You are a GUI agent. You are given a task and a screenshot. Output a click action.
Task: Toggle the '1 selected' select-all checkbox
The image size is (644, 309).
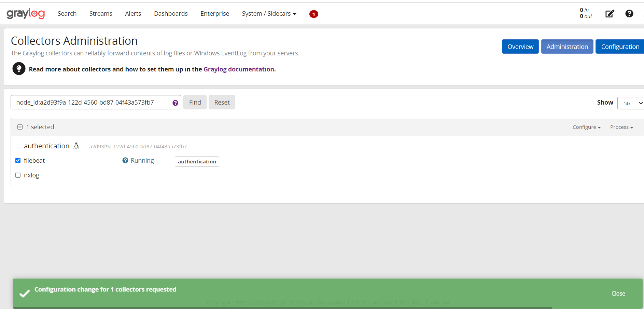pos(20,127)
